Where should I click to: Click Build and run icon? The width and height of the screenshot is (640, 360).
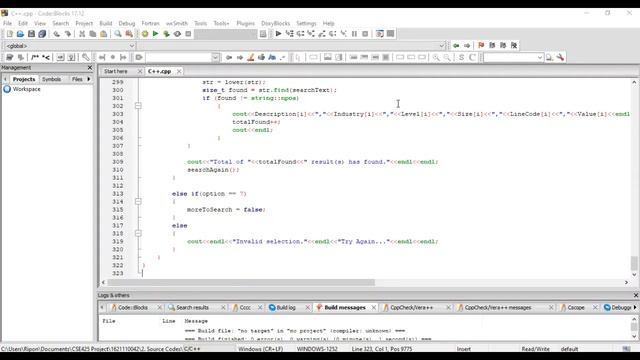click(167, 34)
